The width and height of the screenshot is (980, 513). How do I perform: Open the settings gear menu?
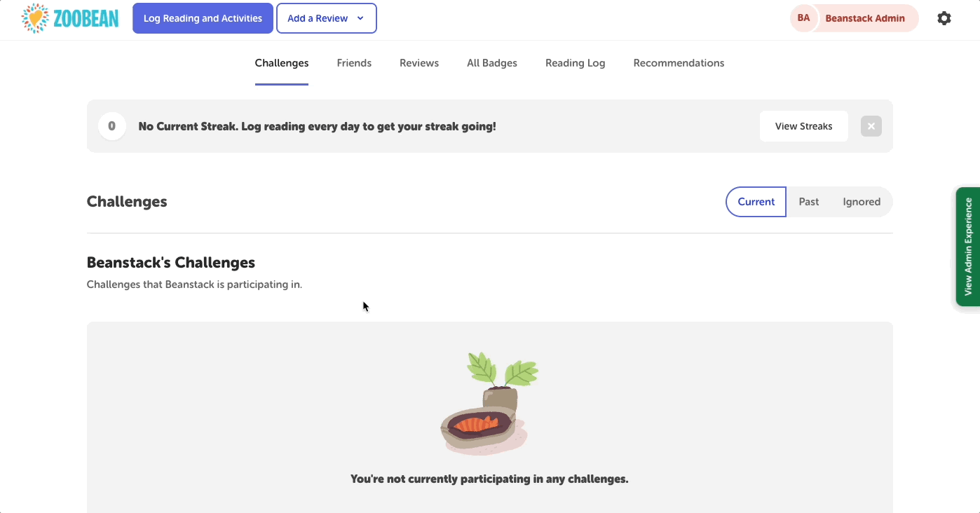tap(944, 18)
